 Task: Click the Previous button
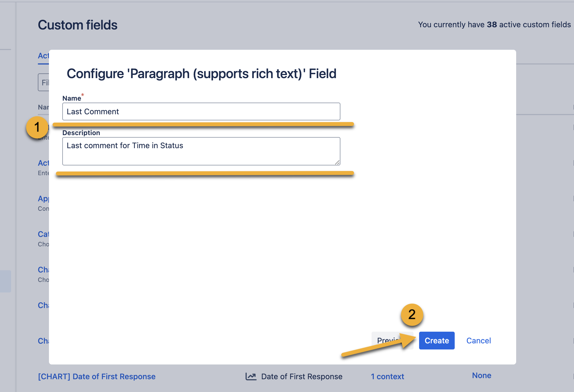tap(389, 341)
